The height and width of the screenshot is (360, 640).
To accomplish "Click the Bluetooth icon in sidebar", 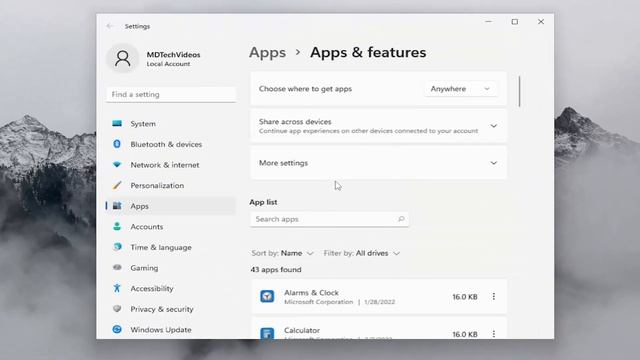I will click(x=117, y=144).
